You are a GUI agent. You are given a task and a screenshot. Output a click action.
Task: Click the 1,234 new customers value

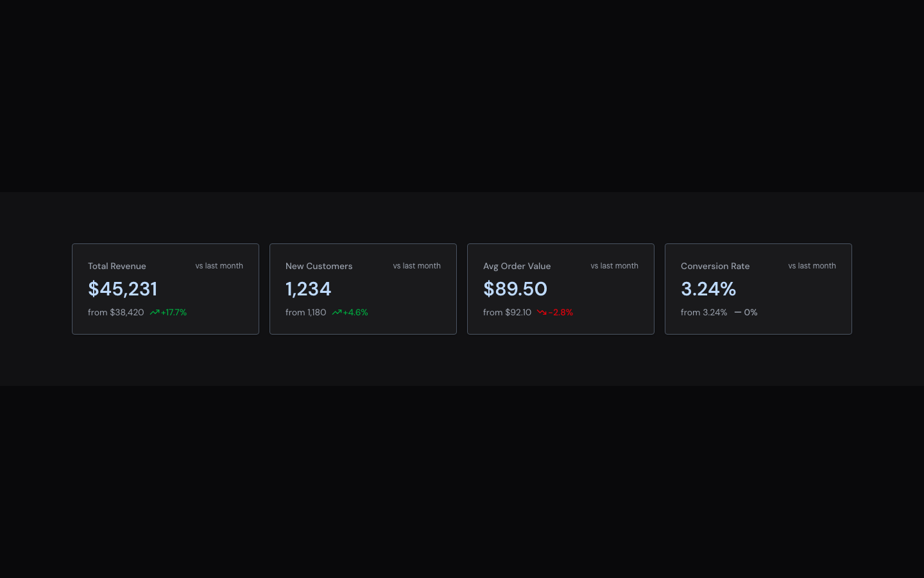[x=309, y=289]
